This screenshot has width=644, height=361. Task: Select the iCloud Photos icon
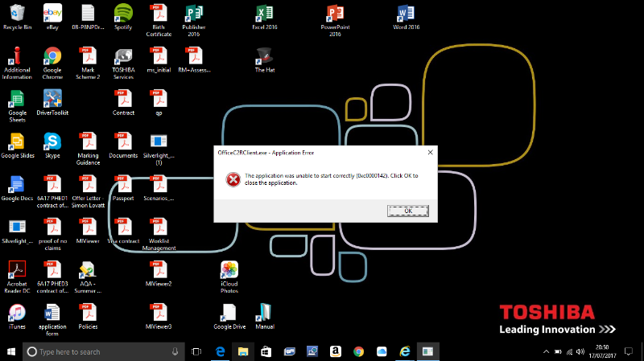coord(229,277)
